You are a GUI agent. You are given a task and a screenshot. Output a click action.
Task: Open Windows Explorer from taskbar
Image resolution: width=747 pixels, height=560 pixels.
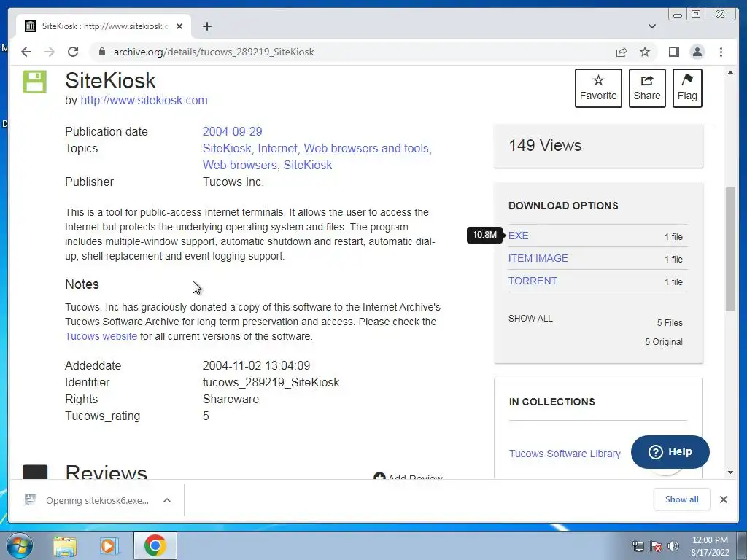click(65, 546)
